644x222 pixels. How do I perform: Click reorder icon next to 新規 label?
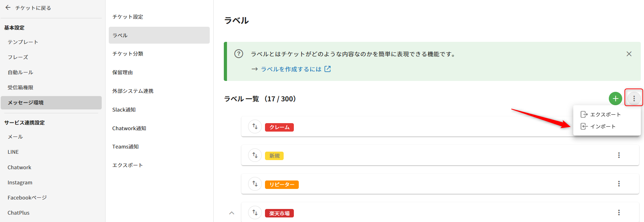pos(255,155)
